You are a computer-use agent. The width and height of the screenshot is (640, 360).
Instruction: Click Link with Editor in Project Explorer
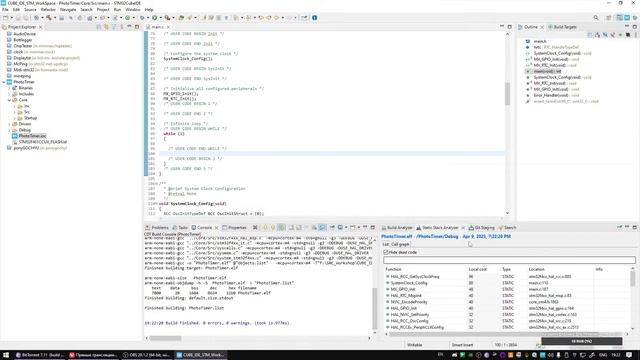tap(107, 27)
